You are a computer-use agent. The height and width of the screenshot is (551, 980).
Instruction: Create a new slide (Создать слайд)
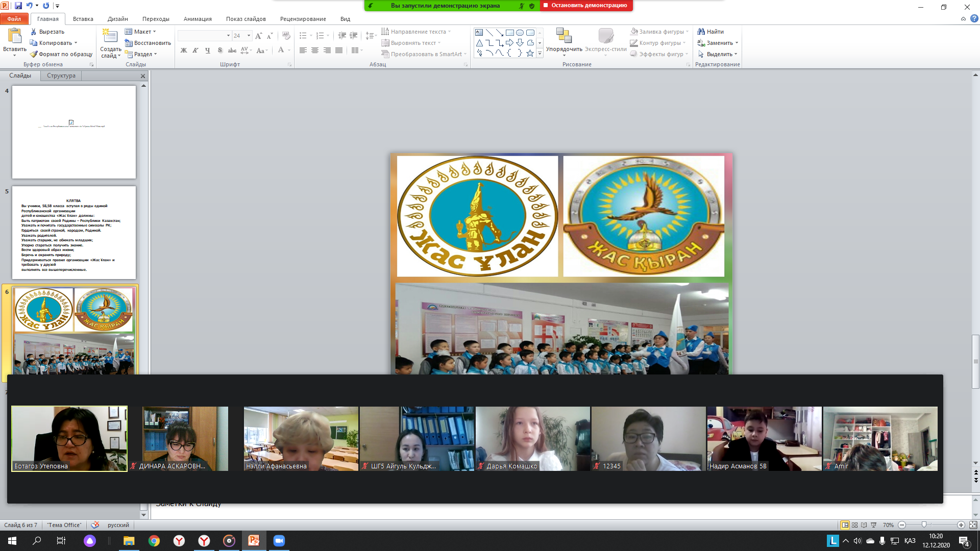(110, 37)
